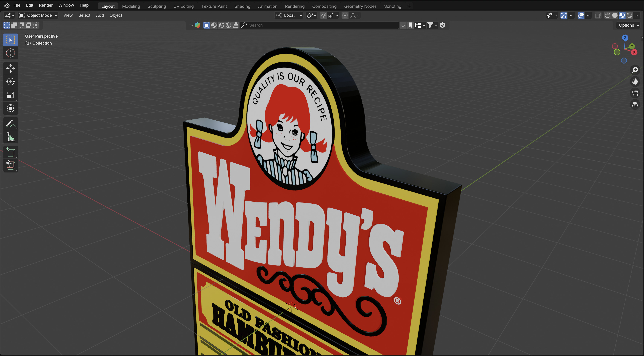Toggle snapping magnet icon
Image resolution: width=644 pixels, height=356 pixels.
point(323,15)
